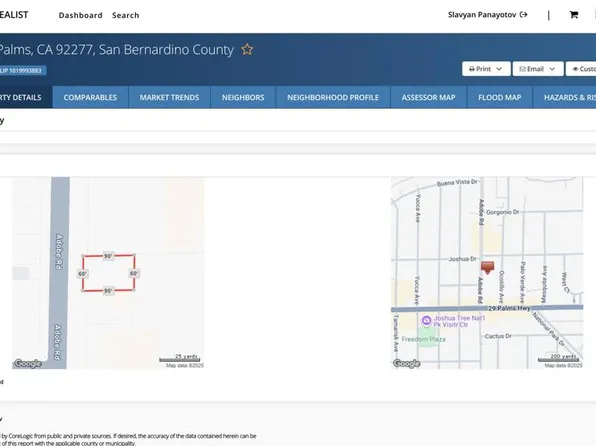Screen dimensions: 596x446
Task: Click the Slavyan Panayotov user name
Action: 482,15
